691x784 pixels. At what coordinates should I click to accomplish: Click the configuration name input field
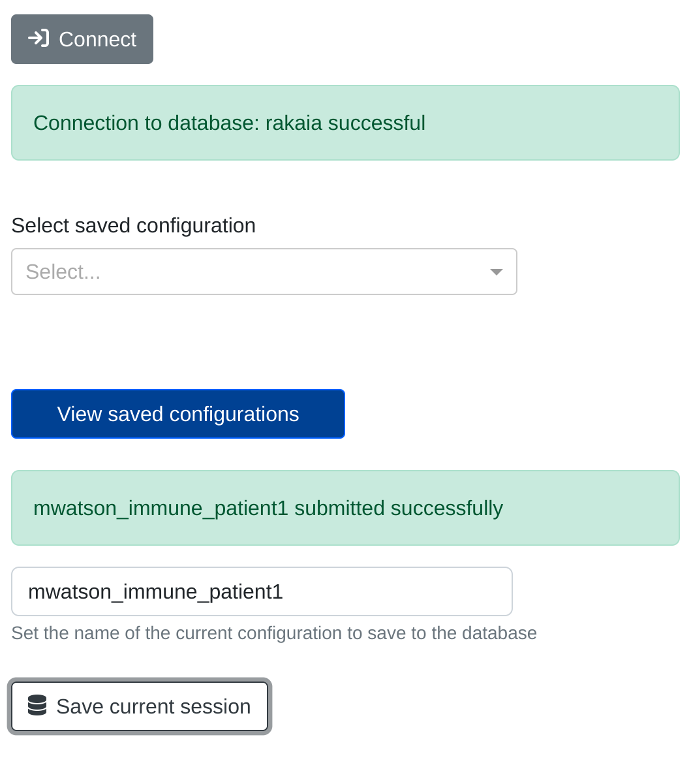(261, 591)
